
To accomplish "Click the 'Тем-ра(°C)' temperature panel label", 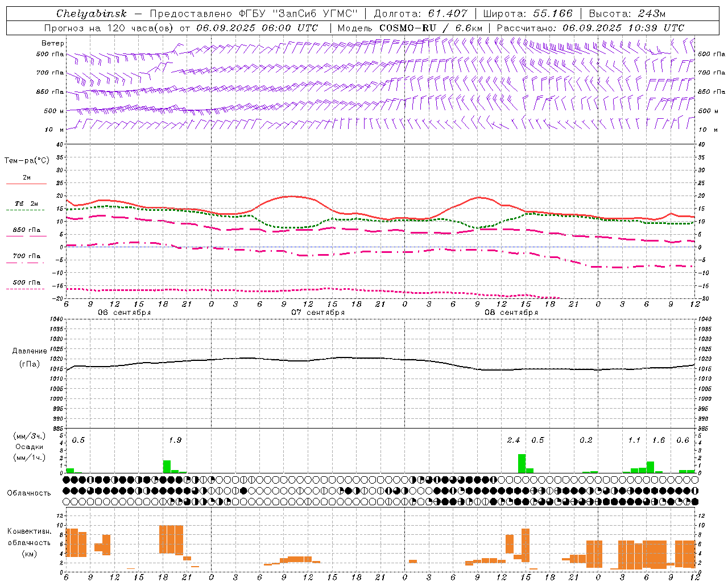I will coord(27,161).
